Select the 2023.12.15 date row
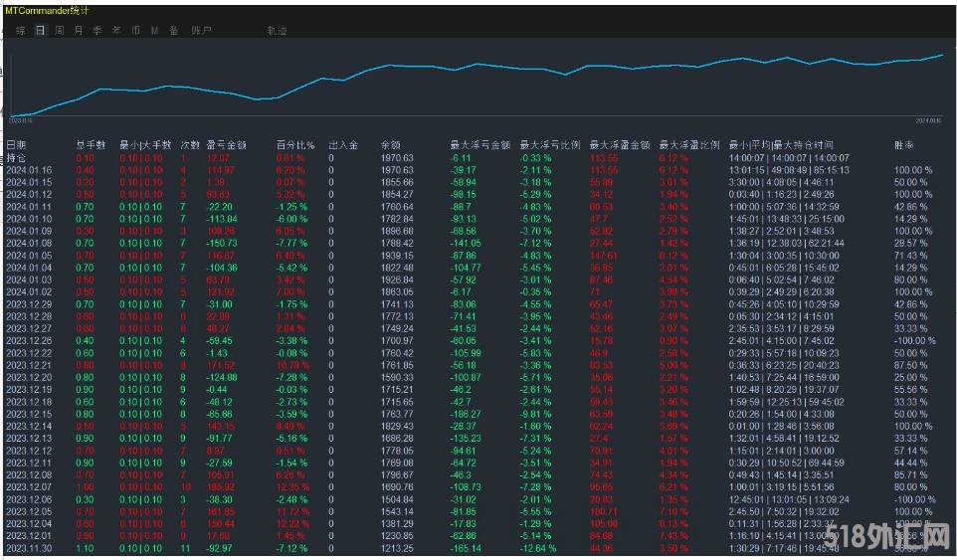 click(x=29, y=414)
